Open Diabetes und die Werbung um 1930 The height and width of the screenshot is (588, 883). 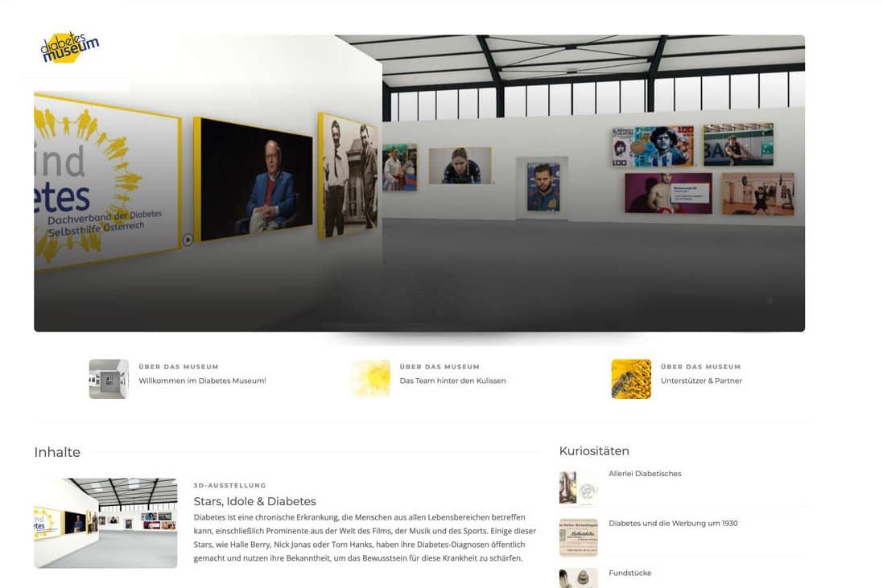673,524
